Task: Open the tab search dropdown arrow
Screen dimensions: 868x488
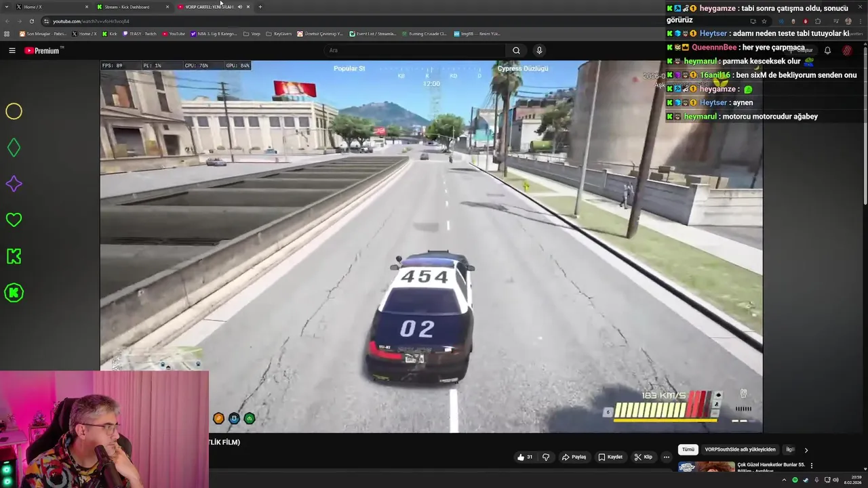Action: (7, 7)
